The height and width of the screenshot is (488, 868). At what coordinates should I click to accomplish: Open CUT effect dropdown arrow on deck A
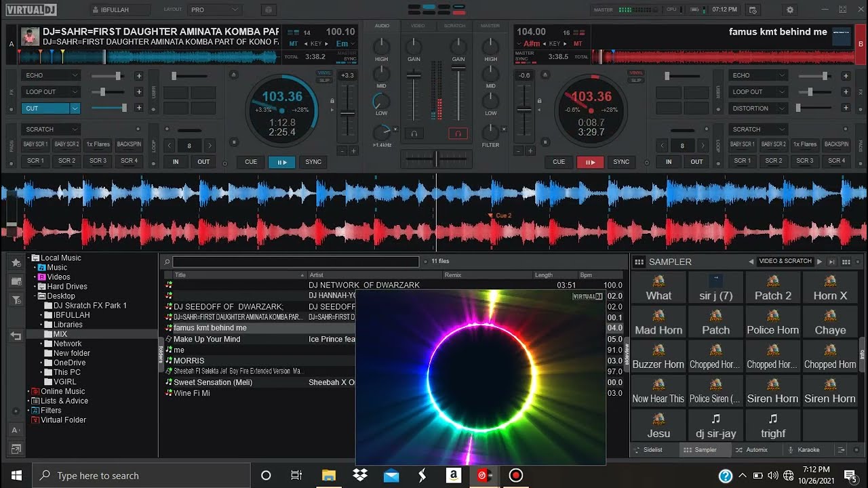pyautogui.click(x=75, y=108)
